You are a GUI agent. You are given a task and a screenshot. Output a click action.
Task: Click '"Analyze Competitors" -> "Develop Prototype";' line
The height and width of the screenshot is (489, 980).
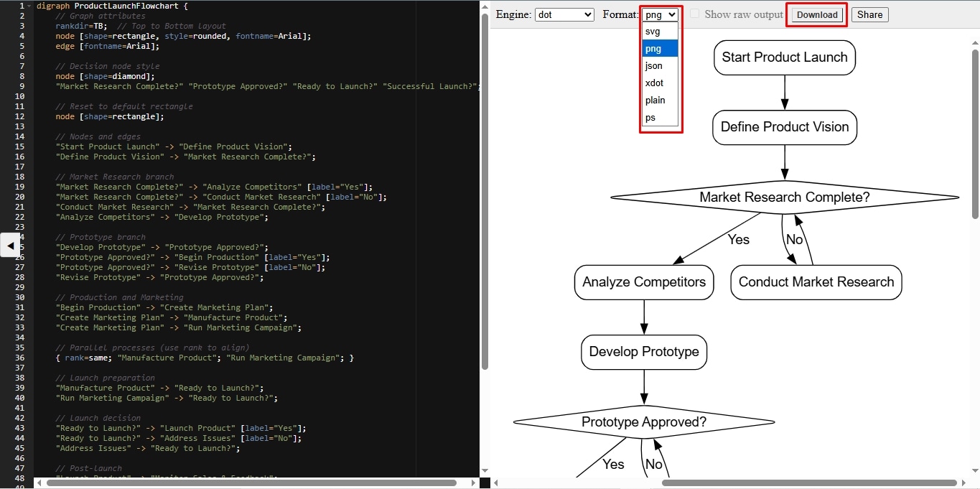(x=162, y=217)
